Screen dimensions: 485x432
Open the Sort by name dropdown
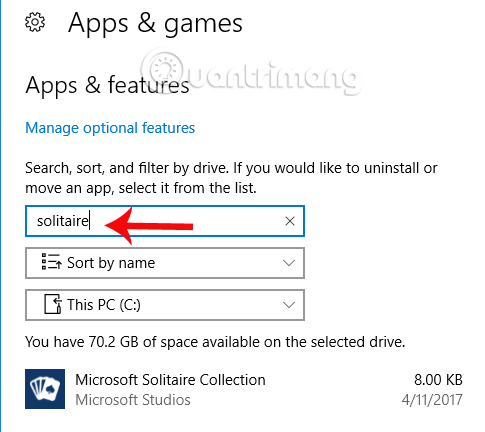click(165, 263)
